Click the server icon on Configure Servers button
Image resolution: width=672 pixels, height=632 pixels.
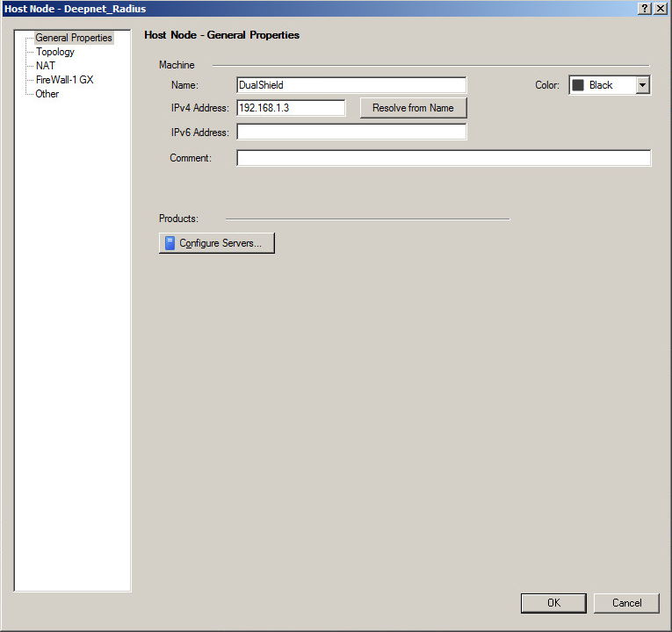point(170,243)
